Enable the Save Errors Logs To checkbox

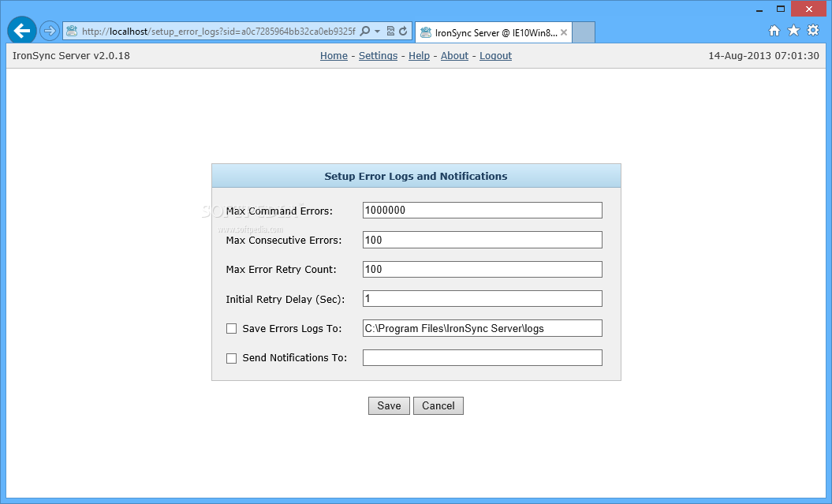[x=231, y=329]
